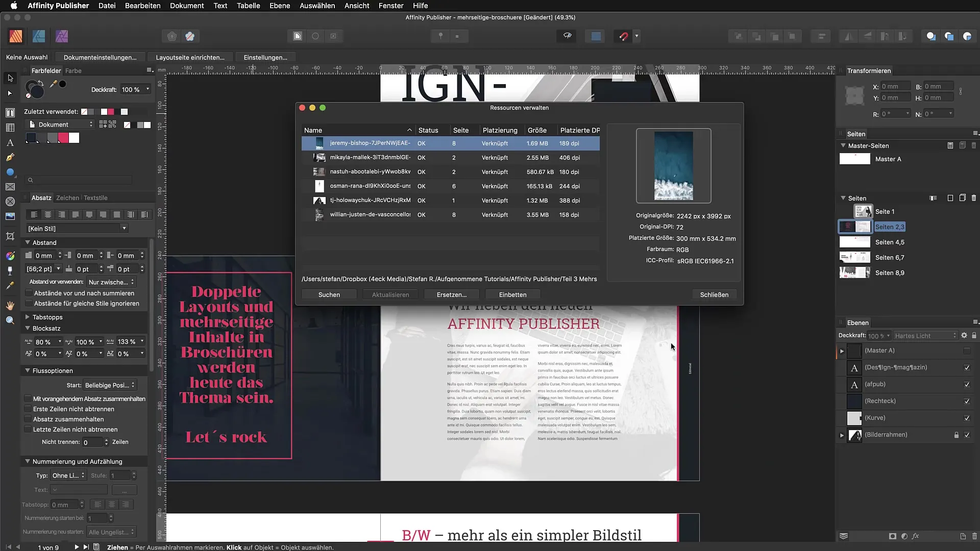Add mask layer icon at Ebenen bottom
980x551 pixels.
tap(892, 536)
